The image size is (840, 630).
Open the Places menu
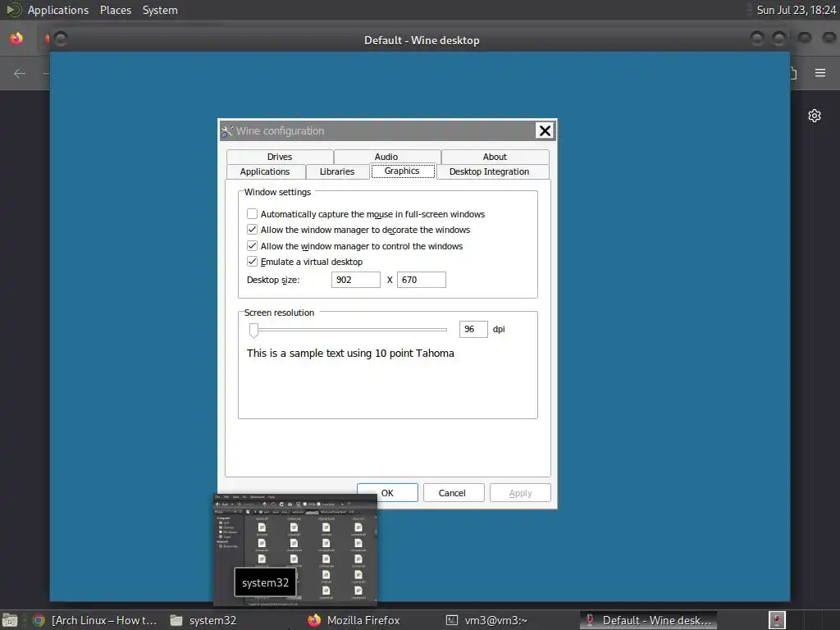tap(116, 10)
